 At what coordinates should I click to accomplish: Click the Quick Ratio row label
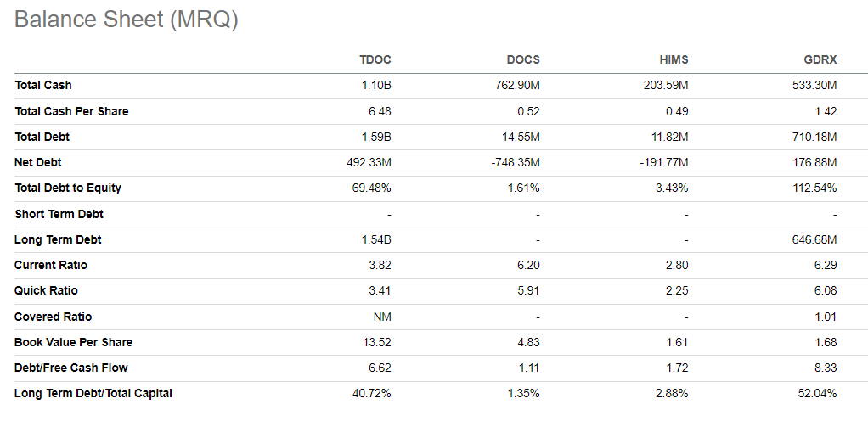pos(46,290)
